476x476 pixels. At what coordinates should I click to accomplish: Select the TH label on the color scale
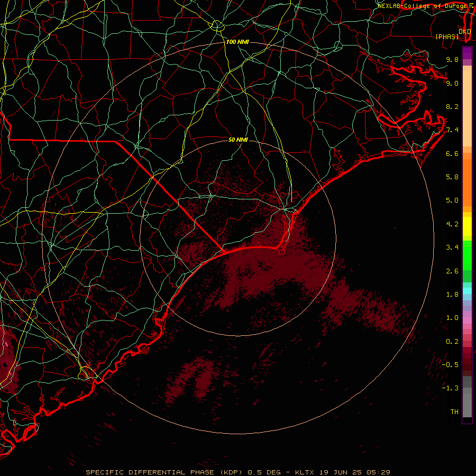tap(454, 412)
